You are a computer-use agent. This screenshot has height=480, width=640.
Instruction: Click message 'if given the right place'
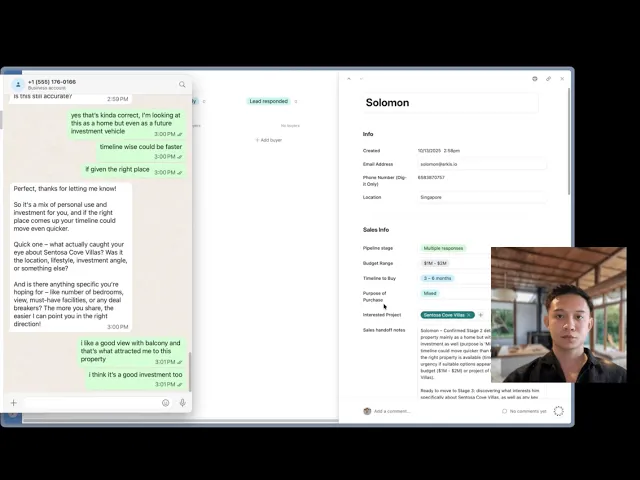pos(133,170)
